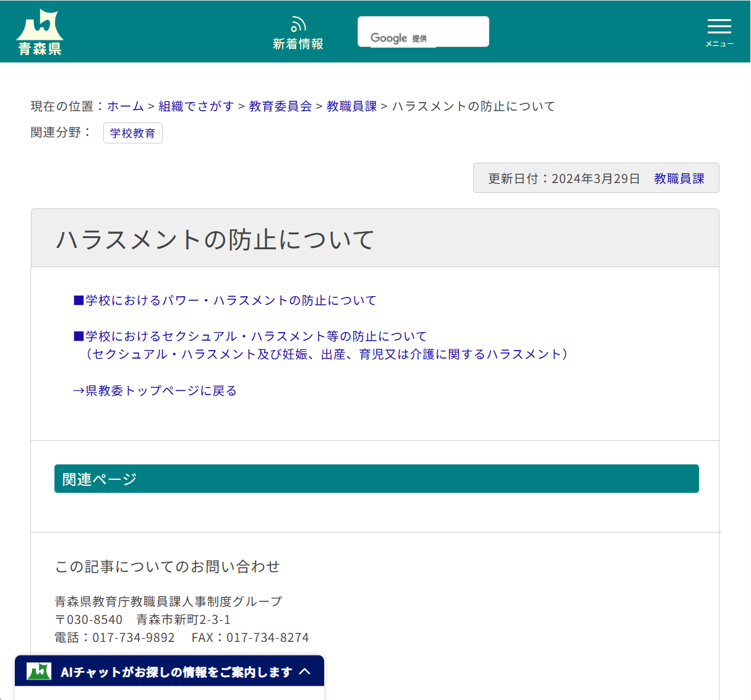Open 組織でさがす breadcrumb link
This screenshot has height=700, width=751.
pos(195,106)
